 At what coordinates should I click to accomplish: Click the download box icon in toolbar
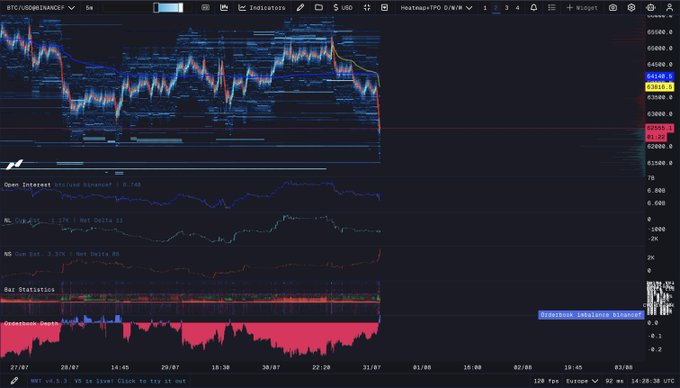(x=384, y=7)
